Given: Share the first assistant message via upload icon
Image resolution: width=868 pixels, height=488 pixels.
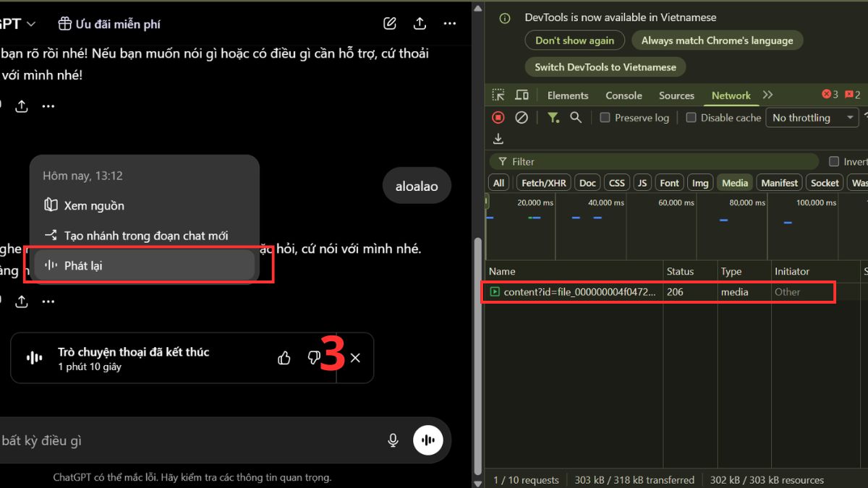Looking at the screenshot, I should (22, 106).
